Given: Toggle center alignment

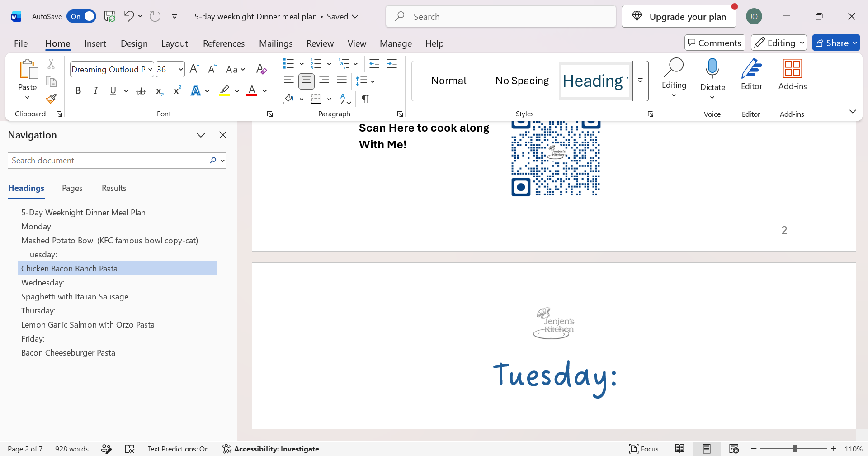Looking at the screenshot, I should [x=307, y=81].
